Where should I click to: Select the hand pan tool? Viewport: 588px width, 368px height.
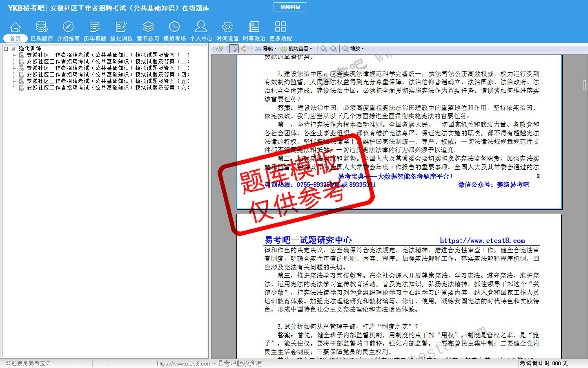244,49
